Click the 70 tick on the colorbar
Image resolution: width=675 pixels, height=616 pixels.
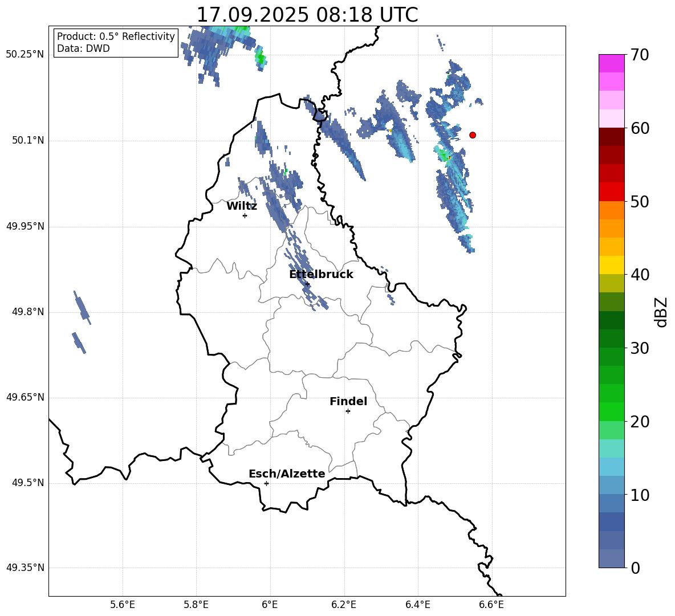point(640,55)
